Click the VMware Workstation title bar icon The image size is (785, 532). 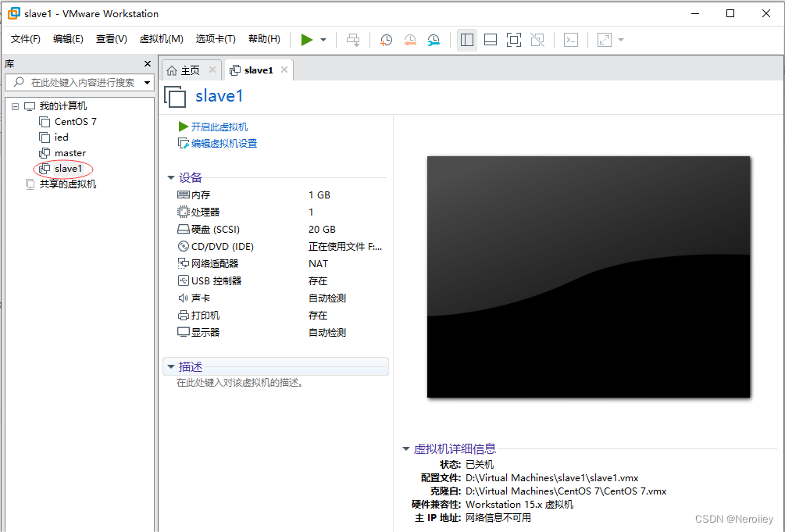click(x=13, y=13)
